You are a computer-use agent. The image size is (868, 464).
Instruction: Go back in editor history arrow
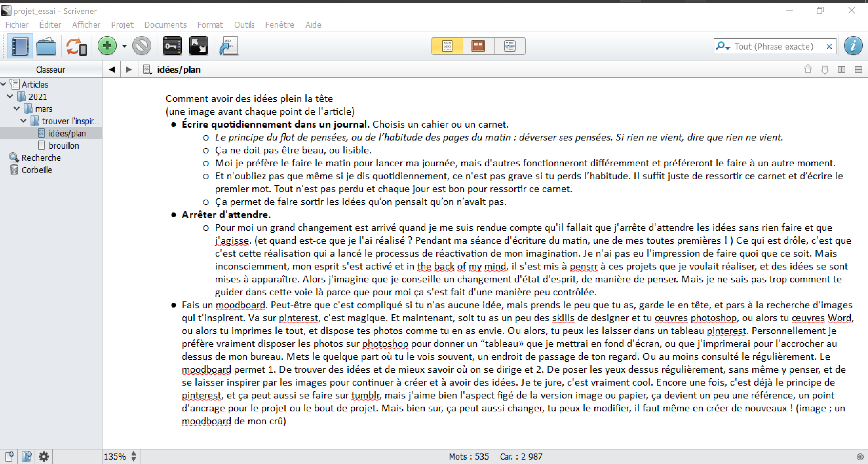(112, 70)
